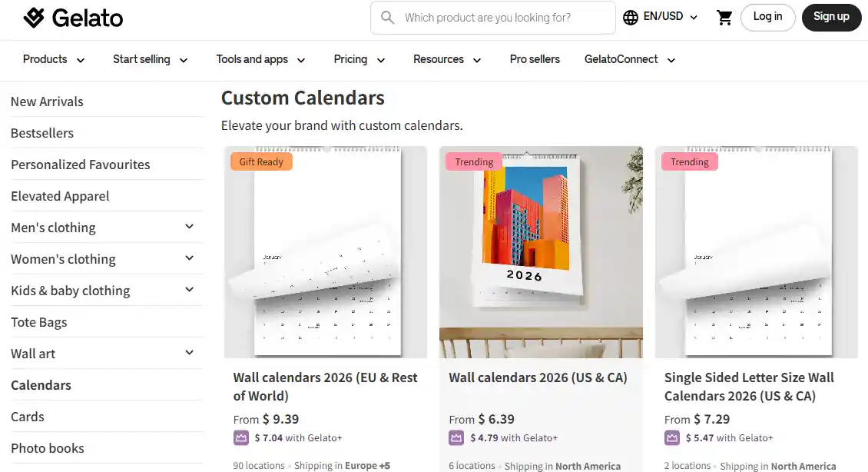This screenshot has width=868, height=472.
Task: Open the globe language selector icon
Action: 631,15
